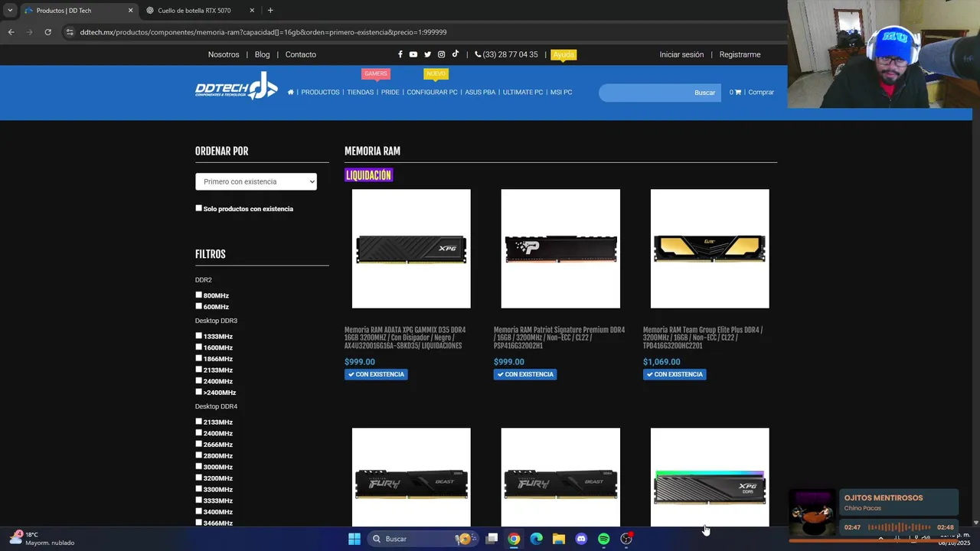This screenshot has width=980, height=551.
Task: Reload the current page
Action: click(x=47, y=32)
